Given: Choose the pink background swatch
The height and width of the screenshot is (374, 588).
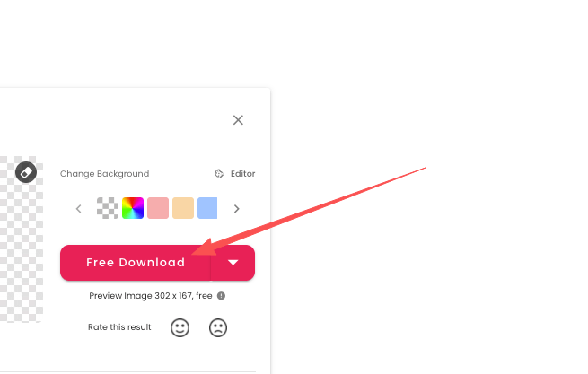Looking at the screenshot, I should coord(158,208).
